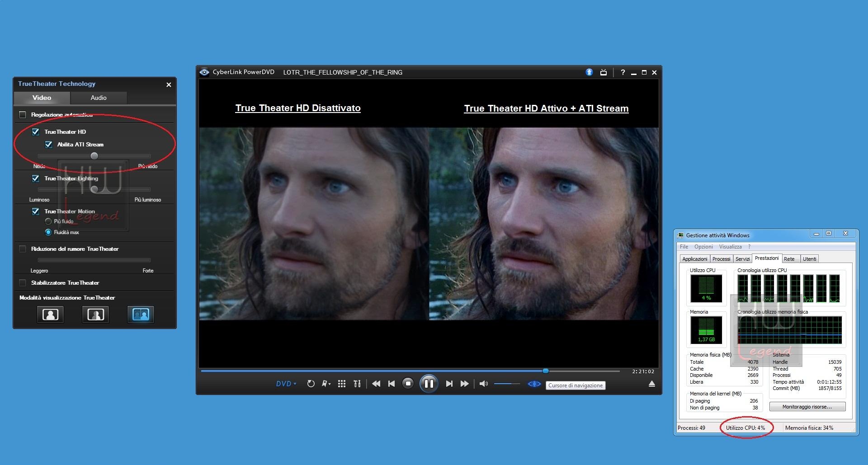
Task: Click the noise reduction slider track
Action: pos(94,260)
